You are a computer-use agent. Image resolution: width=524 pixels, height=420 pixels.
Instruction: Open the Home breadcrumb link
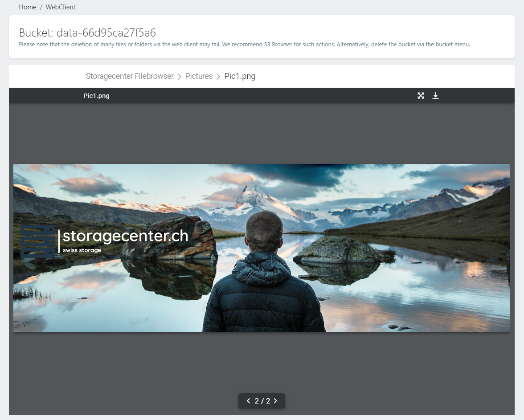point(27,7)
